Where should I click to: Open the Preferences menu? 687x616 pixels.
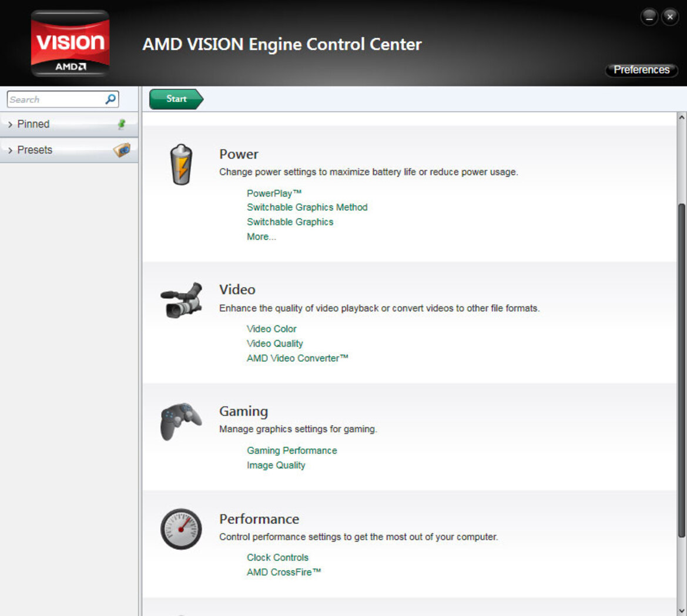[641, 70]
